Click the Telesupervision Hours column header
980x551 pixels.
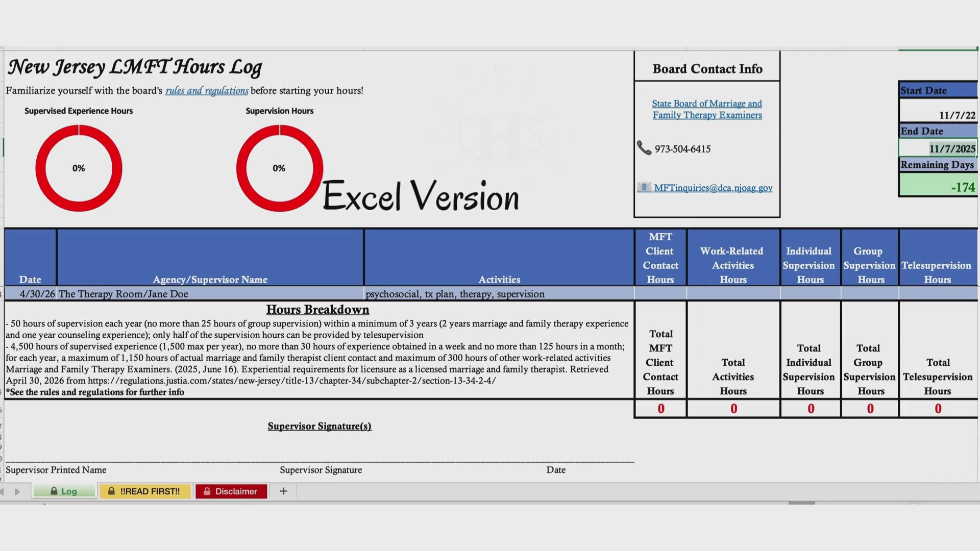click(938, 258)
